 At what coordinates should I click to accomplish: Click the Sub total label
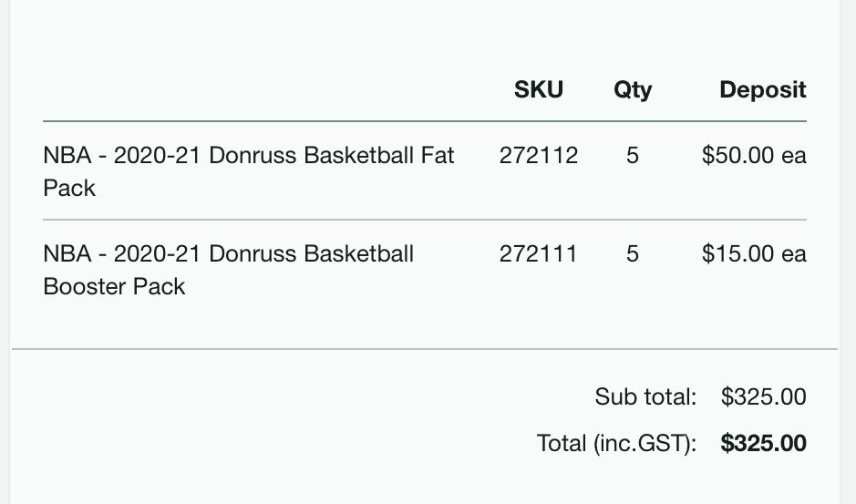(x=645, y=397)
